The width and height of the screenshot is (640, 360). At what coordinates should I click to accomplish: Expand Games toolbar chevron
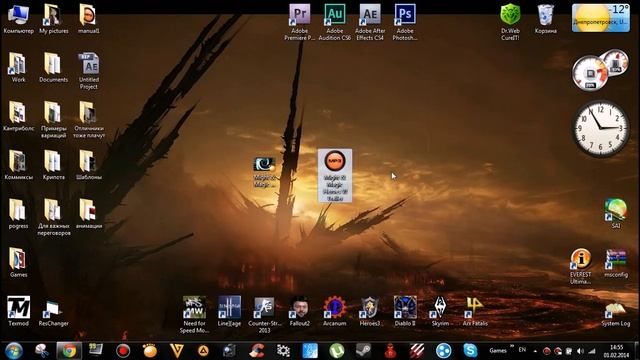(x=512, y=347)
